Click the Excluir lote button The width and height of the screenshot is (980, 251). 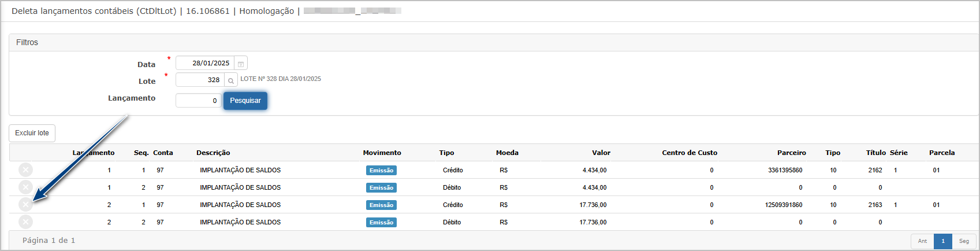pyautogui.click(x=32, y=133)
